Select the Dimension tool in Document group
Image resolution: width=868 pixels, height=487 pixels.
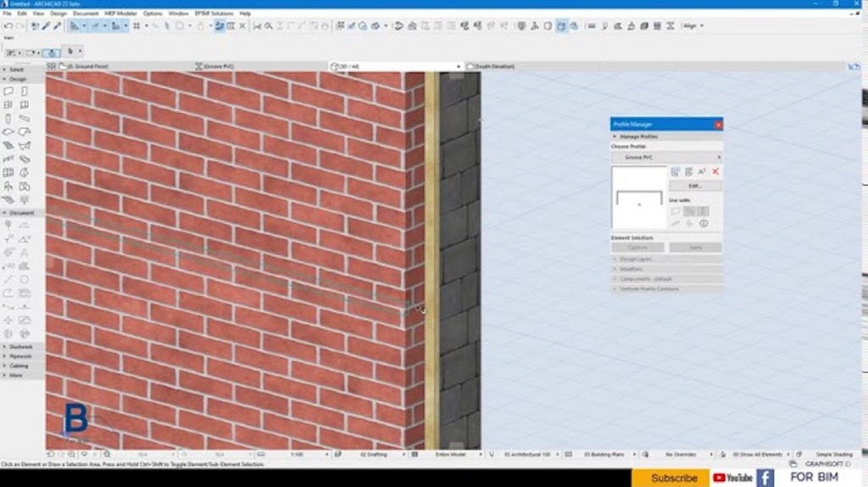[8, 239]
